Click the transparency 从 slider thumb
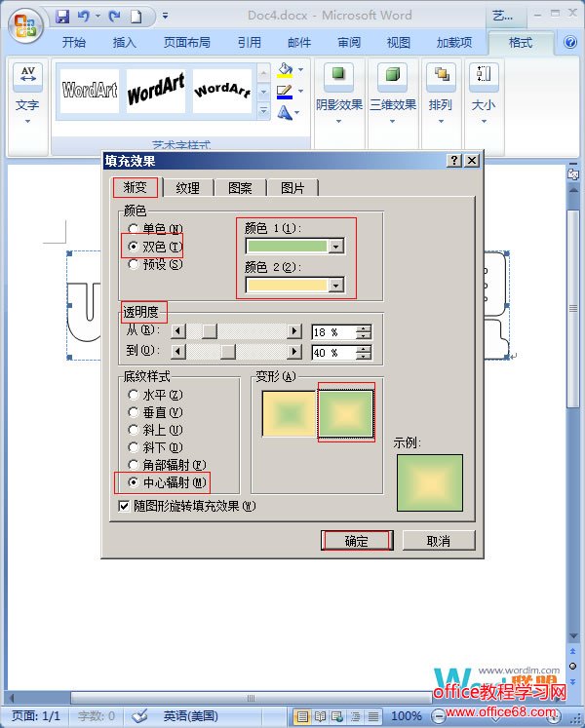Viewport: 585px width, 728px height. coord(210,331)
